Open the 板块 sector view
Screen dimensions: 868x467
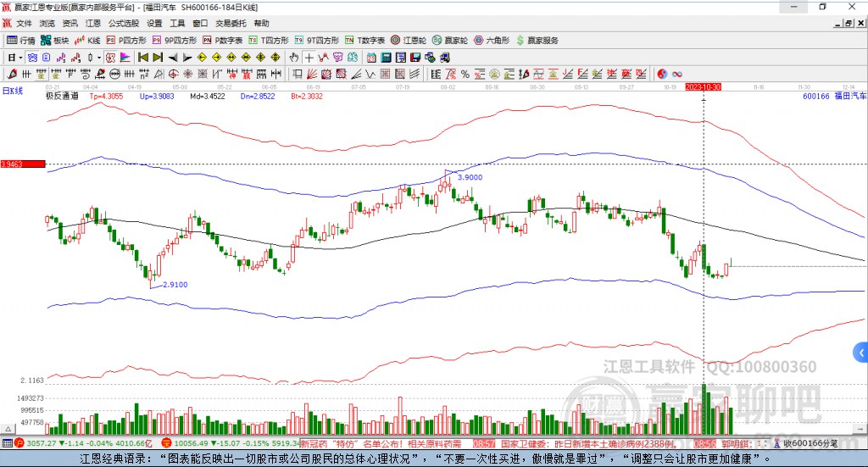[54, 41]
